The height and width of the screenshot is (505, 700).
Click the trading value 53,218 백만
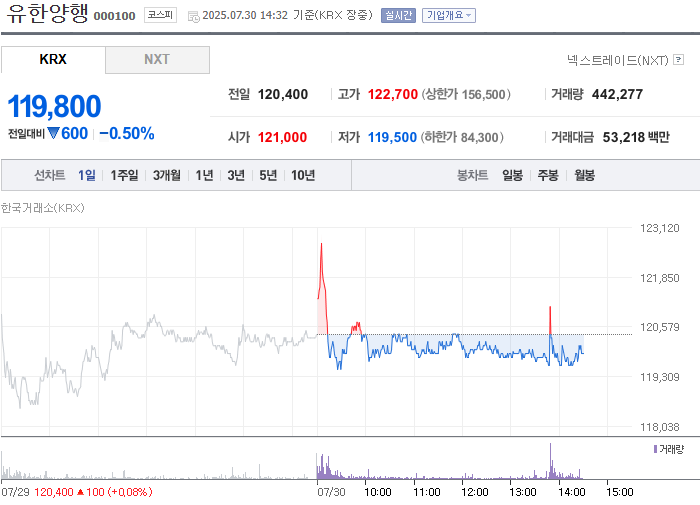click(636, 137)
